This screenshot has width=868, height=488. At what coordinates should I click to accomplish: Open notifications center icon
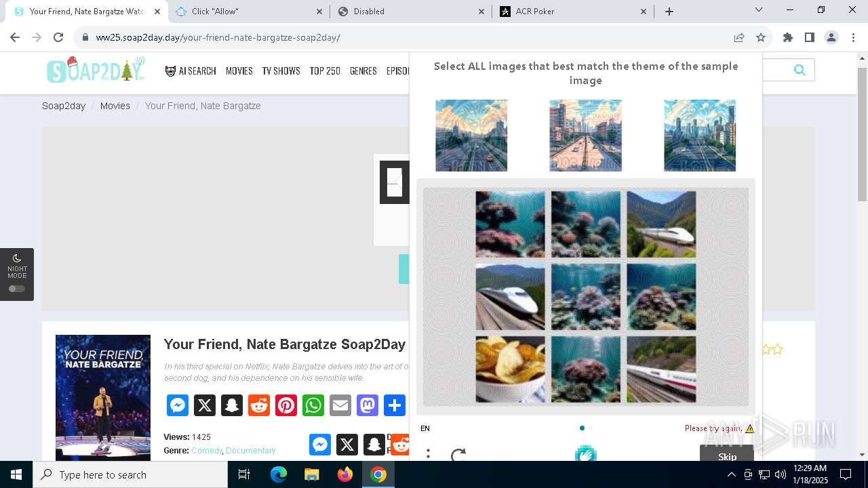click(x=846, y=474)
